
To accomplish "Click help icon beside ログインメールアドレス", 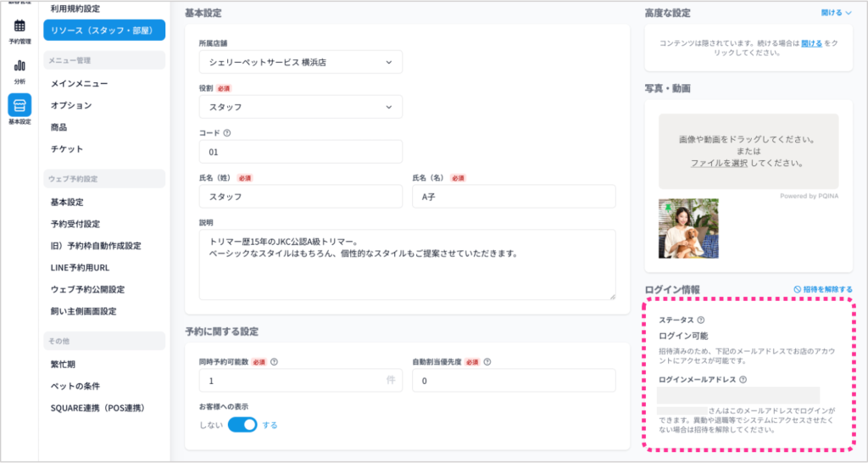I will click(x=743, y=380).
